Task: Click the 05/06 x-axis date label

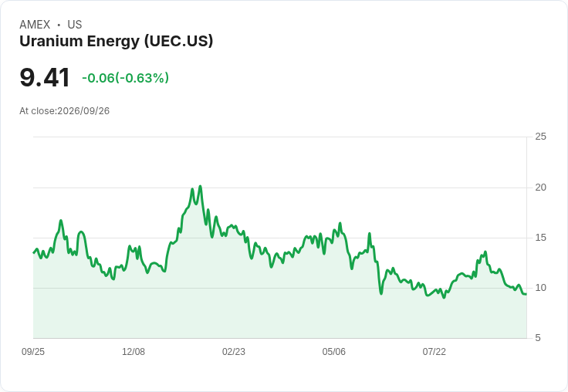Action: 334,351
